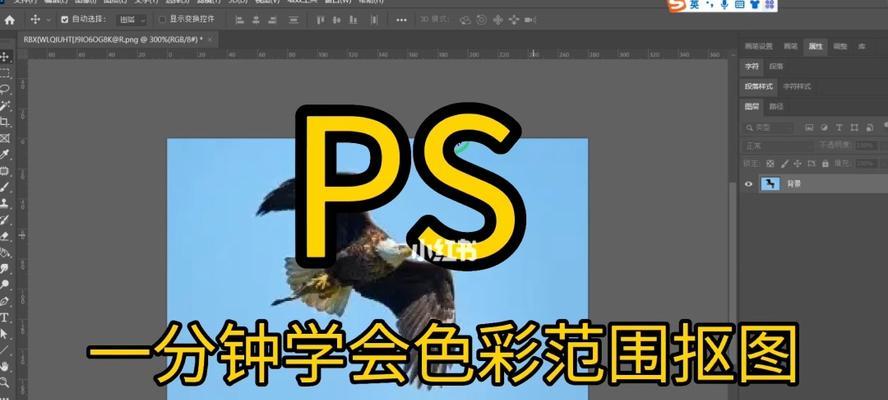
Task: Click Move tool icon in options bar
Action: [35, 20]
